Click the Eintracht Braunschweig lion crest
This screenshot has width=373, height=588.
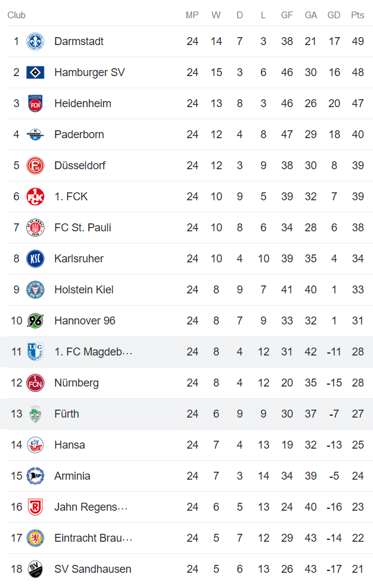[x=35, y=537]
